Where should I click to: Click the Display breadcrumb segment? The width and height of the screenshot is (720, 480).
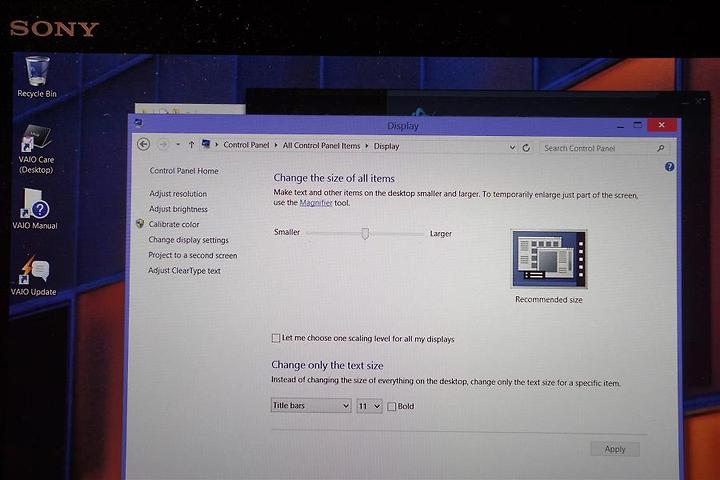[x=386, y=146]
